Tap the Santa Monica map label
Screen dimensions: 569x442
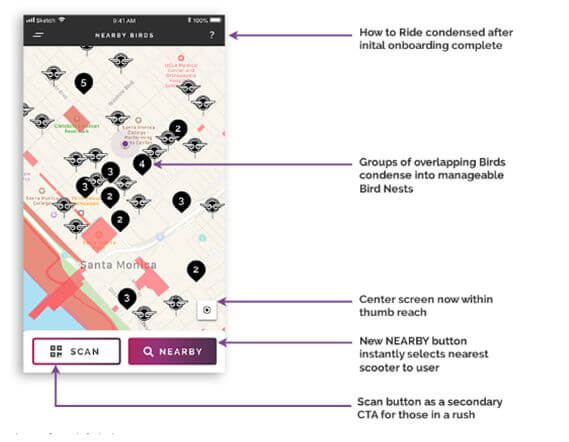[118, 265]
